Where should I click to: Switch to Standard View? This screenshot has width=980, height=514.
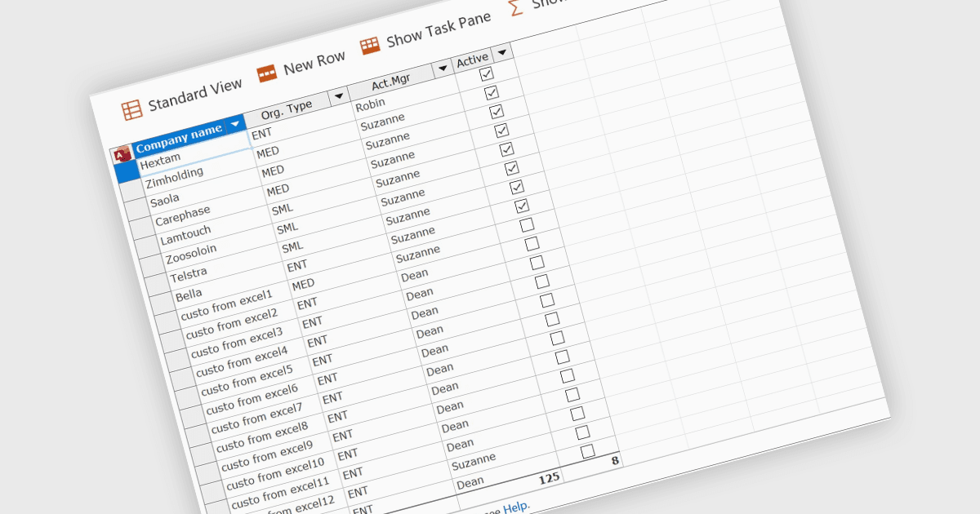(194, 95)
